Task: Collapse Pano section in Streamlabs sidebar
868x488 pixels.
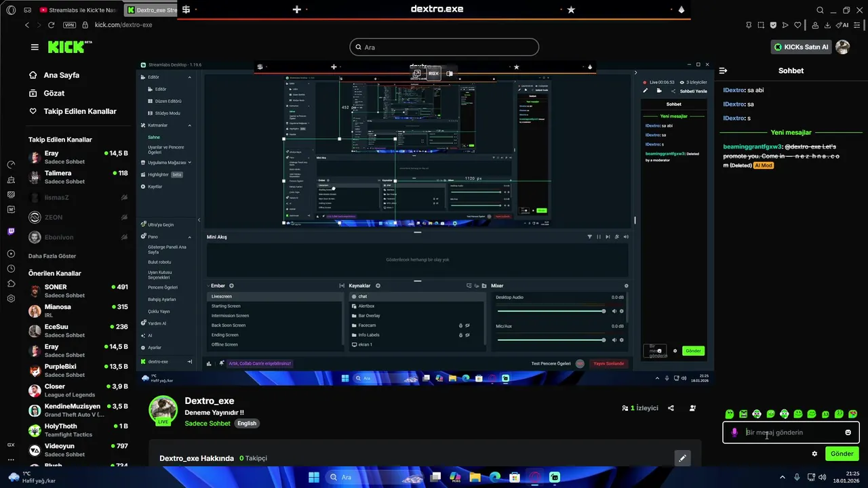Action: (190, 237)
